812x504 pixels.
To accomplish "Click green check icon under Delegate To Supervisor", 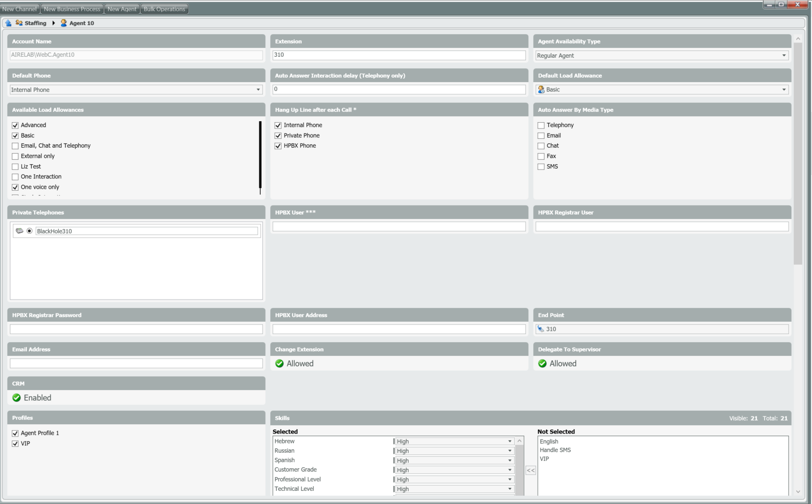I will (x=542, y=364).
